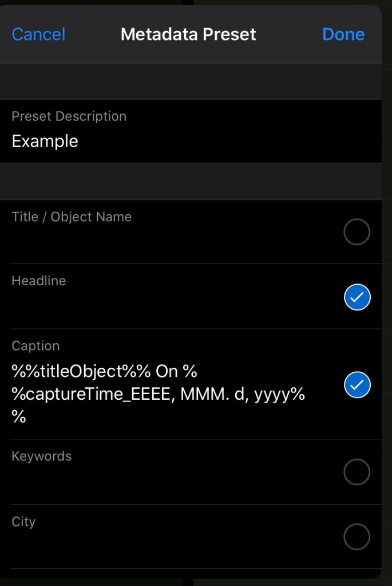Screen dimensions: 392x586
Task: Select the "Headline" field label
Action: coord(38,281)
